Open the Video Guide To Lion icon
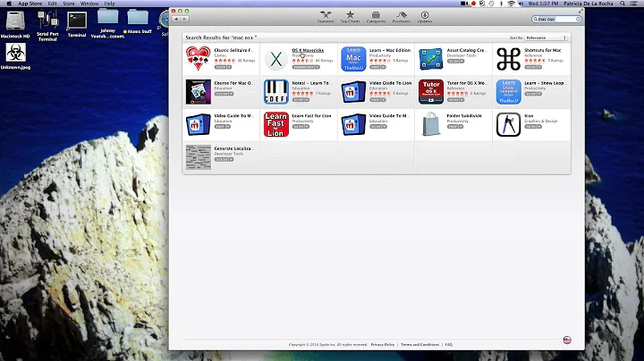644x361 pixels. click(x=353, y=92)
